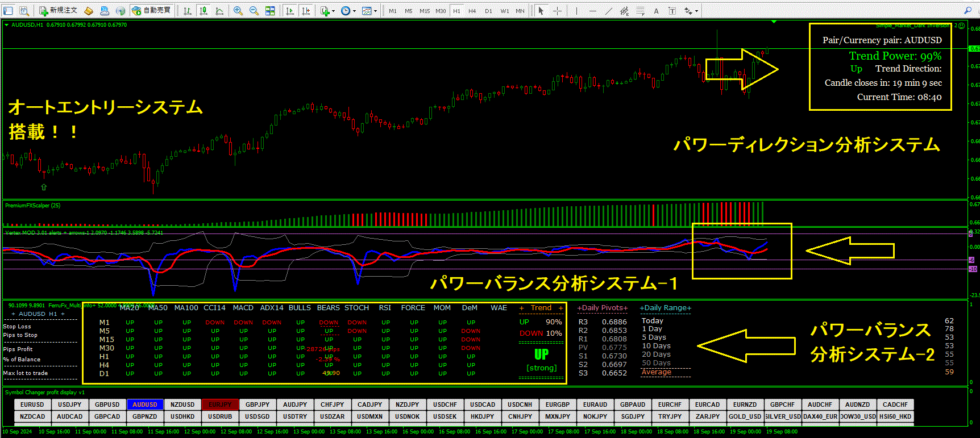Select the crosshair tool

558,11
